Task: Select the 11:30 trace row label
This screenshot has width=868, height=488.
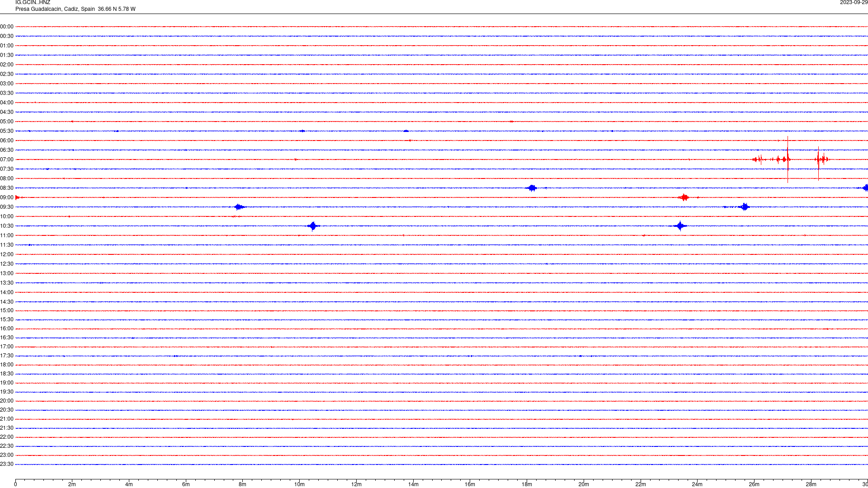Action: [x=7, y=245]
